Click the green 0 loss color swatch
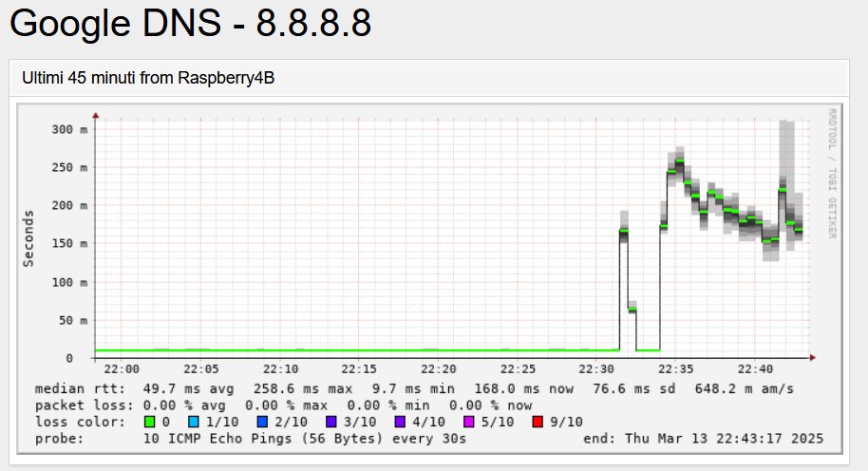Screen dimensions: 868x471 pos(149,422)
